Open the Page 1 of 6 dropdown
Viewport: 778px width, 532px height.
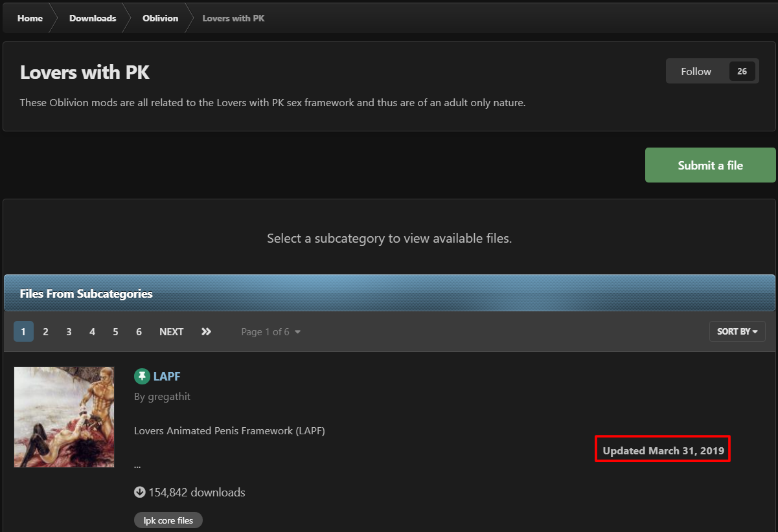click(271, 331)
